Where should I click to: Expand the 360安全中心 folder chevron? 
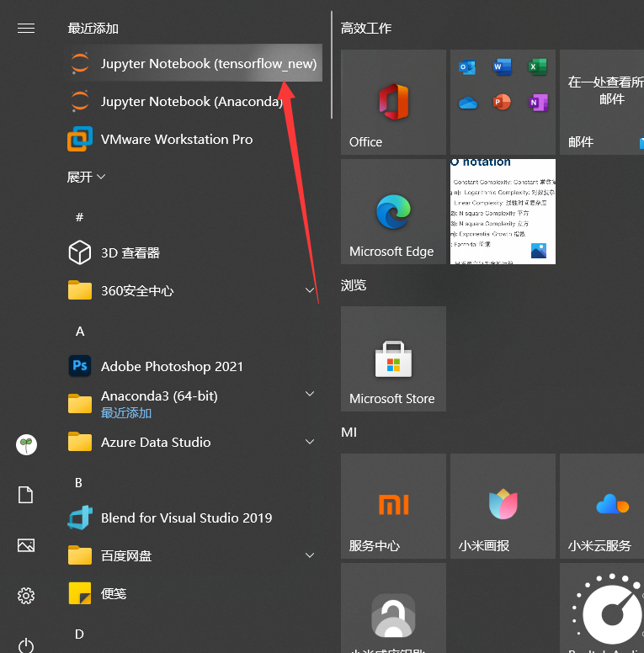[310, 290]
